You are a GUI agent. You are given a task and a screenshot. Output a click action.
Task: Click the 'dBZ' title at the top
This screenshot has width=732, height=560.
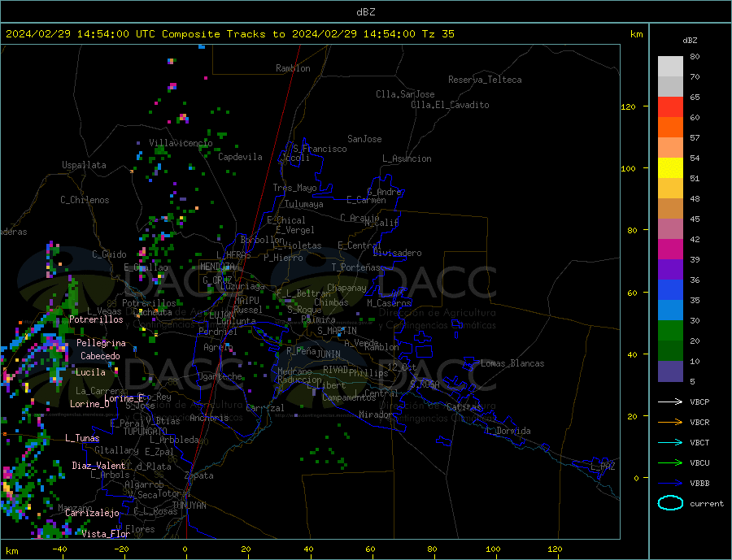click(366, 12)
